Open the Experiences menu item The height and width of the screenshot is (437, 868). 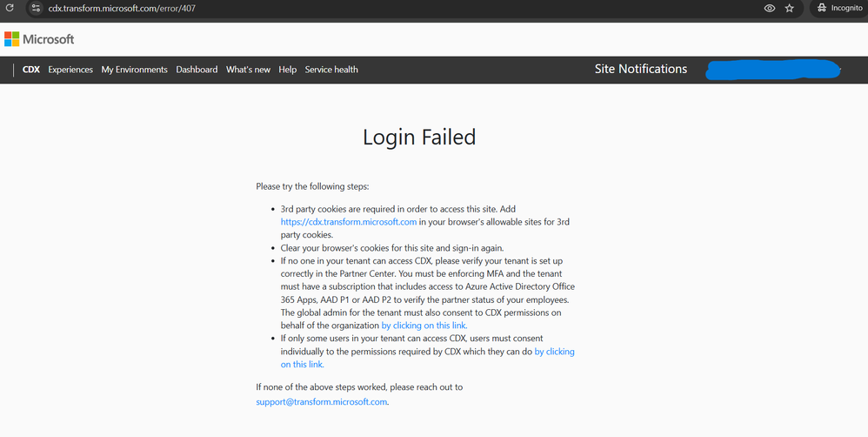tap(70, 70)
